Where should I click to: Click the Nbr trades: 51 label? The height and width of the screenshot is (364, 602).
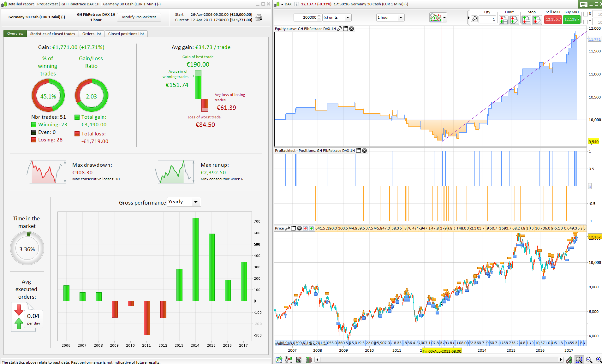pyautogui.click(x=49, y=117)
